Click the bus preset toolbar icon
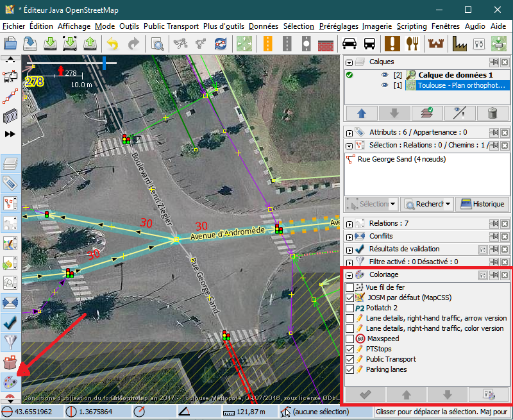 [x=369, y=44]
